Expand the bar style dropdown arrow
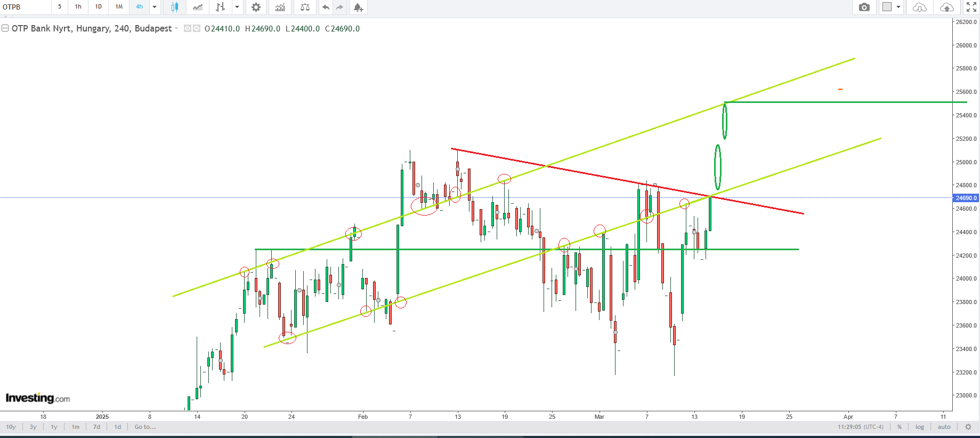This screenshot has width=980, height=438. click(237, 7)
